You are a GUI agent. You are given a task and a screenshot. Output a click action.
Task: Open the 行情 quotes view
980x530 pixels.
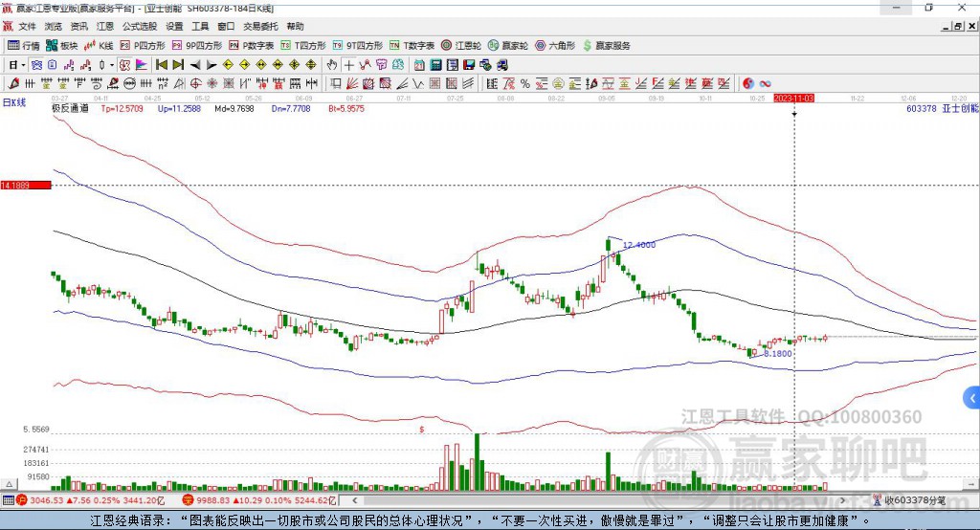click(23, 46)
